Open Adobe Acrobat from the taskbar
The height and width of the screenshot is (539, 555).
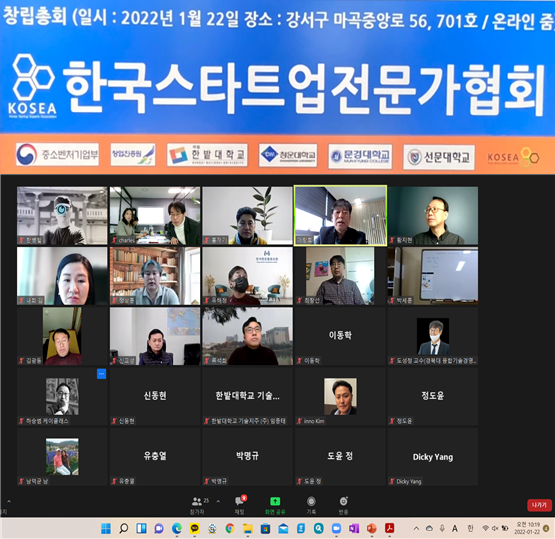click(x=390, y=529)
